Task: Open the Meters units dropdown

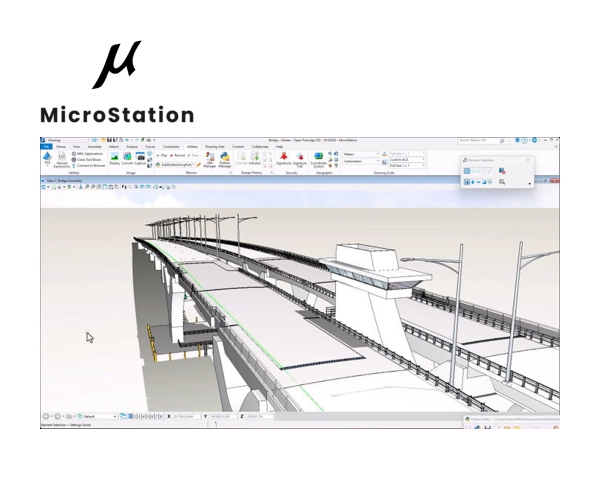Action: point(361,154)
